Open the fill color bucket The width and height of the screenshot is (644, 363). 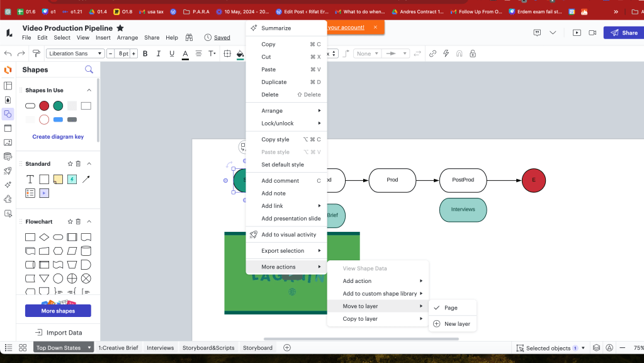[240, 54]
